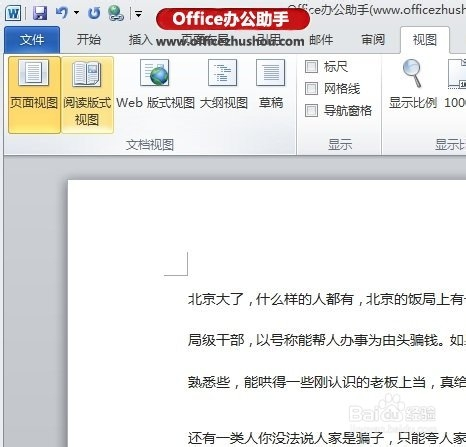Enable the 标尺 ruler checkbox
466x447 pixels.
tap(311, 67)
